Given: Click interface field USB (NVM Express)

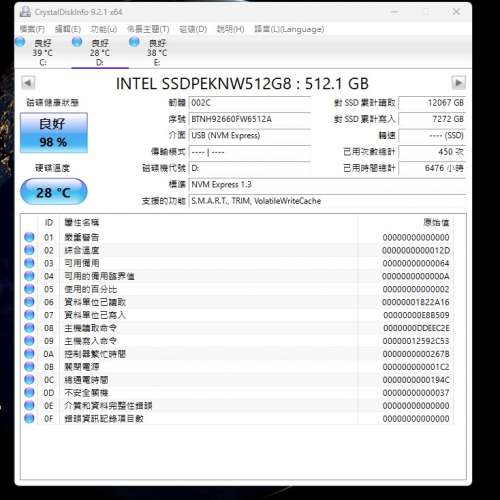Looking at the screenshot, I should tap(250, 135).
